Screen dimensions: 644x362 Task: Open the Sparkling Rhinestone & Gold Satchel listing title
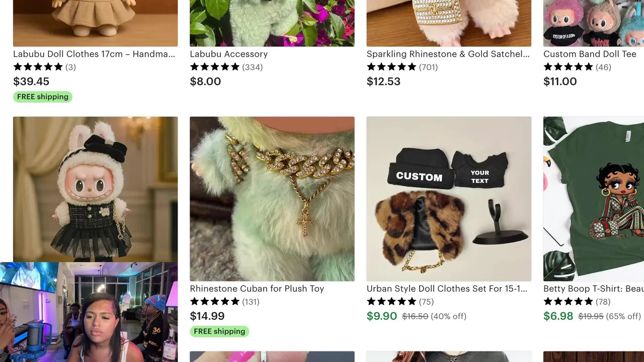coord(448,54)
